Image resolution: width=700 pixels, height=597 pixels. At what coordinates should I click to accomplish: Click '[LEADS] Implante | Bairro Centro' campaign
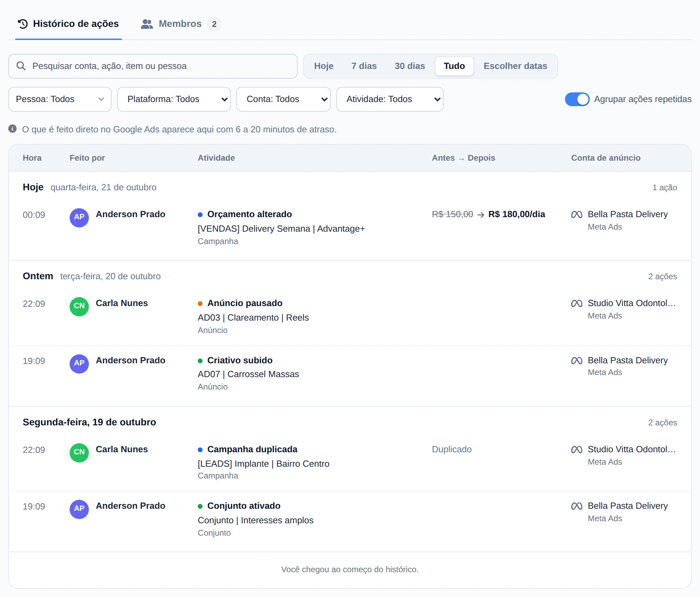(264, 464)
